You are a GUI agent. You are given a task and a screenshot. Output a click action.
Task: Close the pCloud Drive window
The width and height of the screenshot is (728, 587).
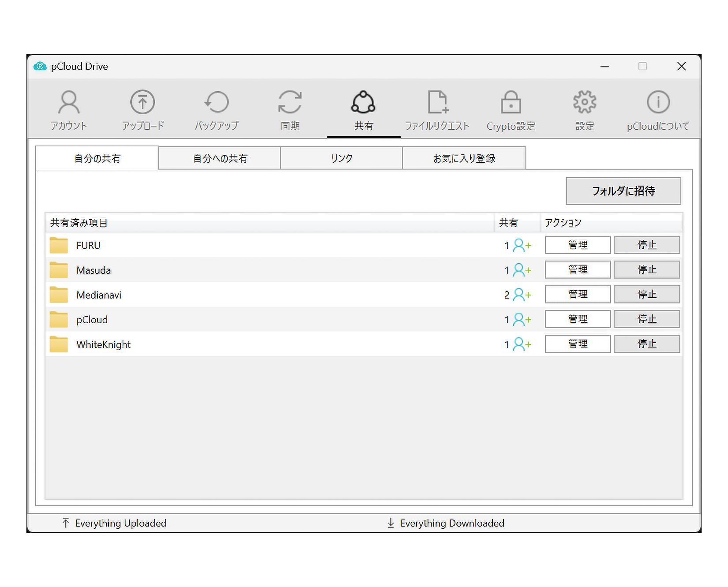[681, 66]
